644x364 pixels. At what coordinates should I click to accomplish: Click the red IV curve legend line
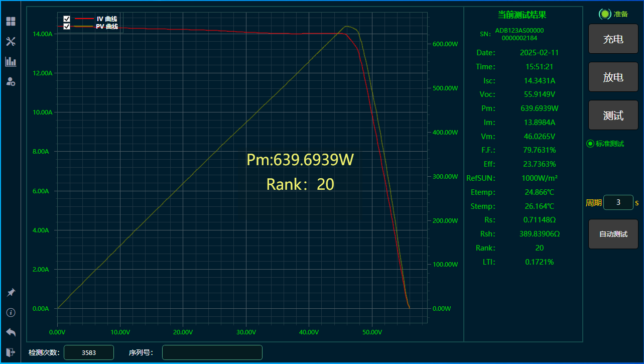tap(84, 19)
